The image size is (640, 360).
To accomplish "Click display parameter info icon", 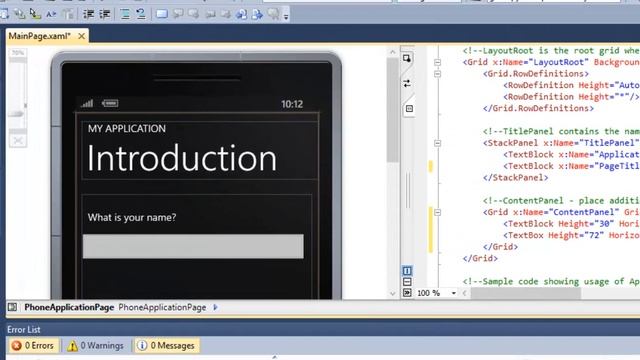I will (19, 14).
